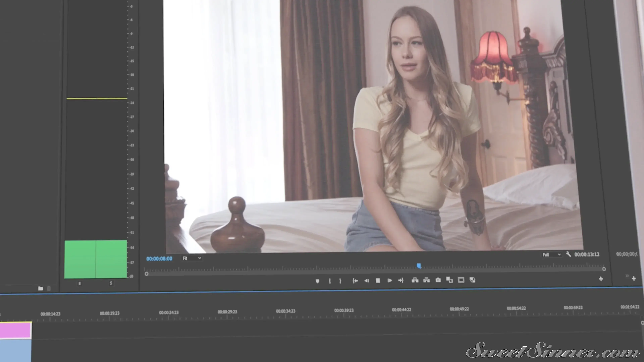Click the Mark In bracket icon
644x362 pixels.
click(330, 281)
